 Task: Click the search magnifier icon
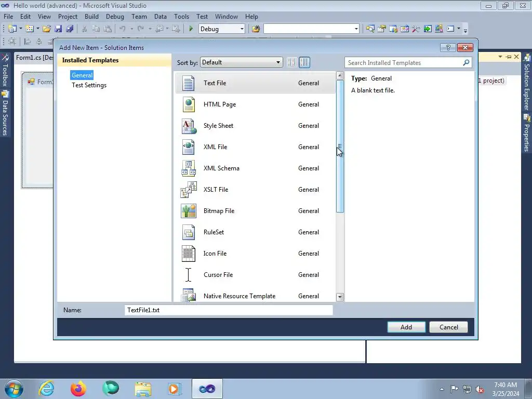pos(466,62)
